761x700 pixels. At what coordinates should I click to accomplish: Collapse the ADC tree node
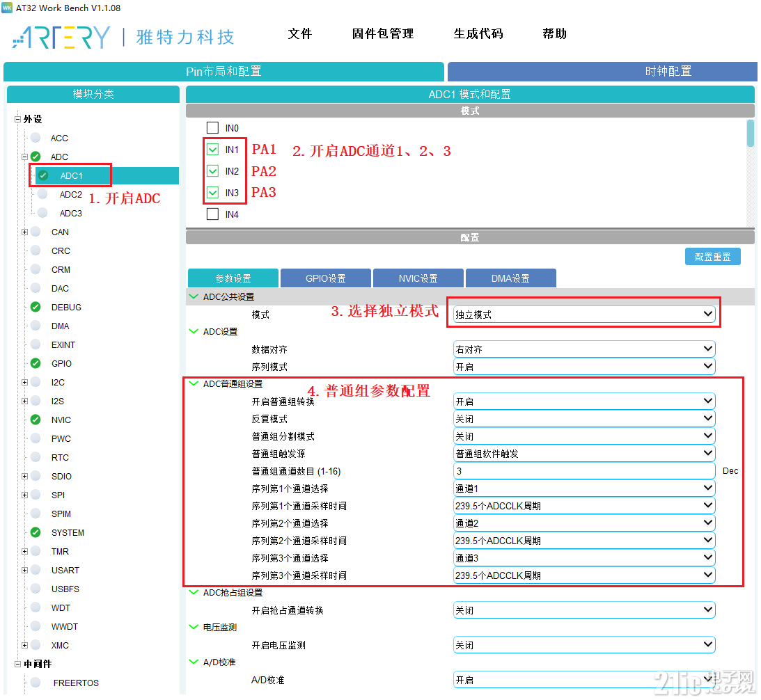coord(24,157)
